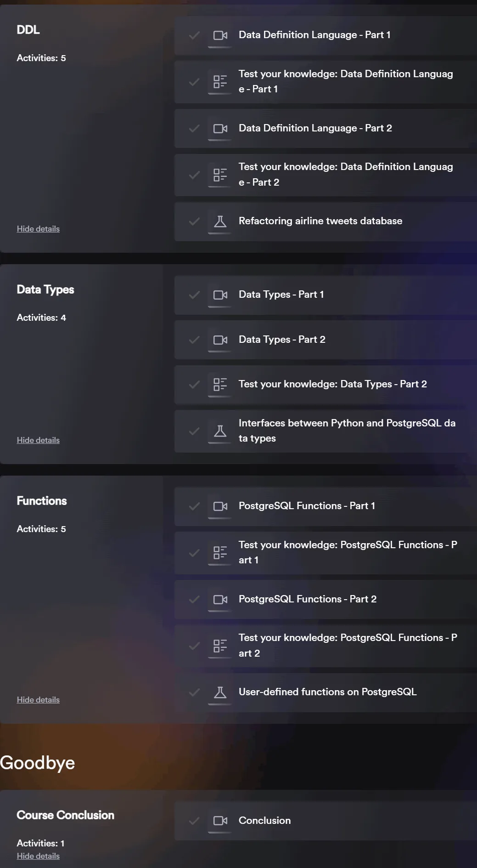Click quiz icon for Test your knowledge: Data Types - Part 2

click(220, 384)
